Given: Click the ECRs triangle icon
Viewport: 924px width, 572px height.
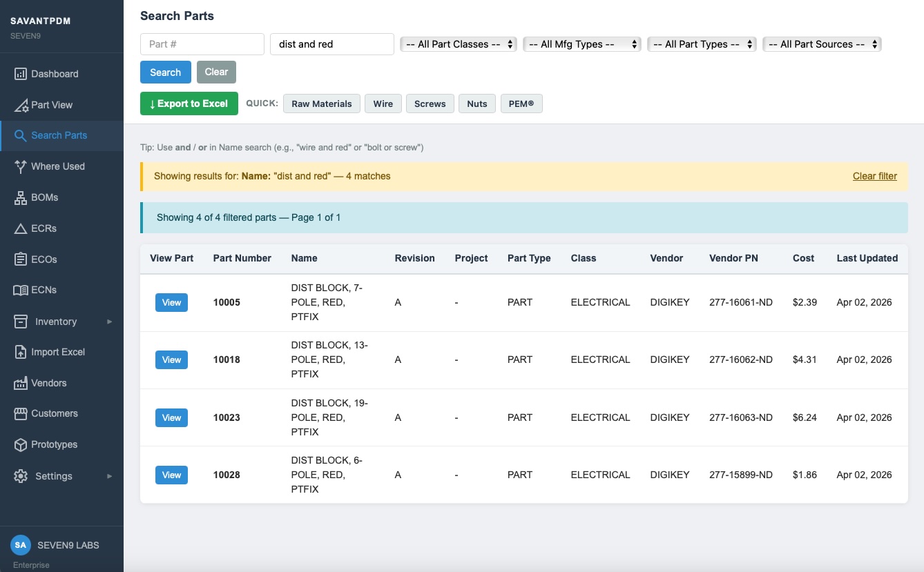Looking at the screenshot, I should point(20,228).
